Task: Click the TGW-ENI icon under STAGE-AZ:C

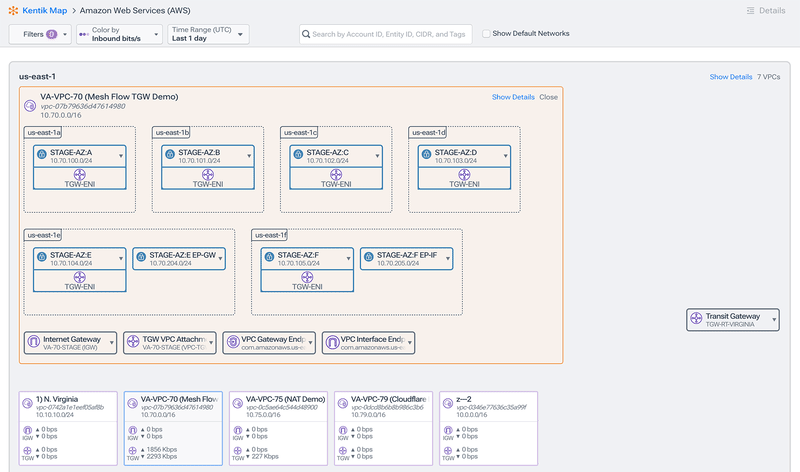Action: pyautogui.click(x=336, y=175)
